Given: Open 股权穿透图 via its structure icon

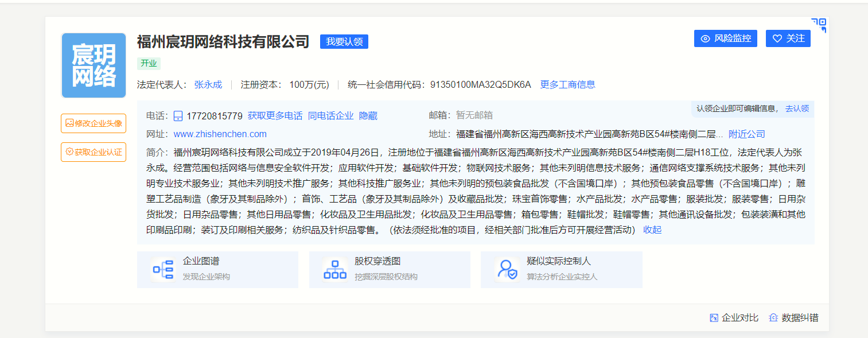Looking at the screenshot, I should pos(336,269).
